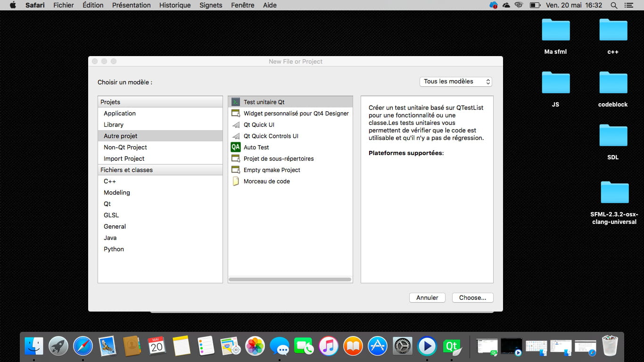The width and height of the screenshot is (644, 362).
Task: Pick the Qt Quick Controls UI template
Action: click(x=290, y=136)
